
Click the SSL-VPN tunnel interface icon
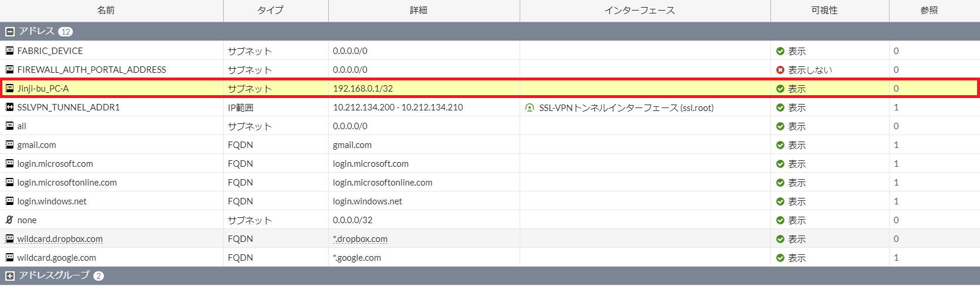(x=530, y=107)
